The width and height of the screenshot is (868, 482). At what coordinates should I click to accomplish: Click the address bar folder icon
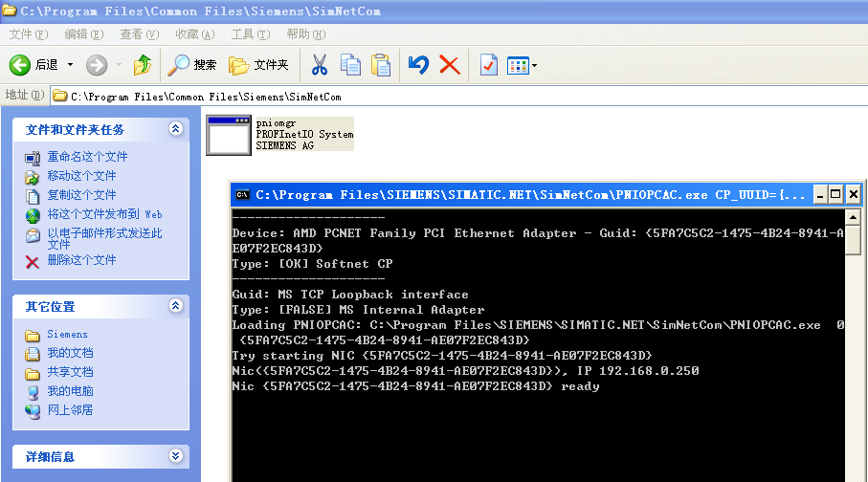pyautogui.click(x=59, y=97)
